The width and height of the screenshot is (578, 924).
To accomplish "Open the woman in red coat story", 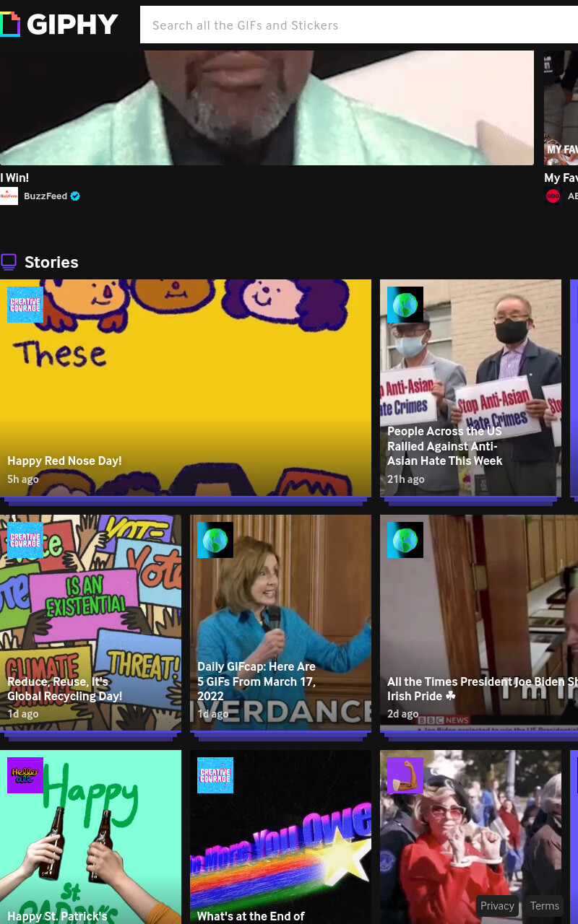I will (x=470, y=837).
